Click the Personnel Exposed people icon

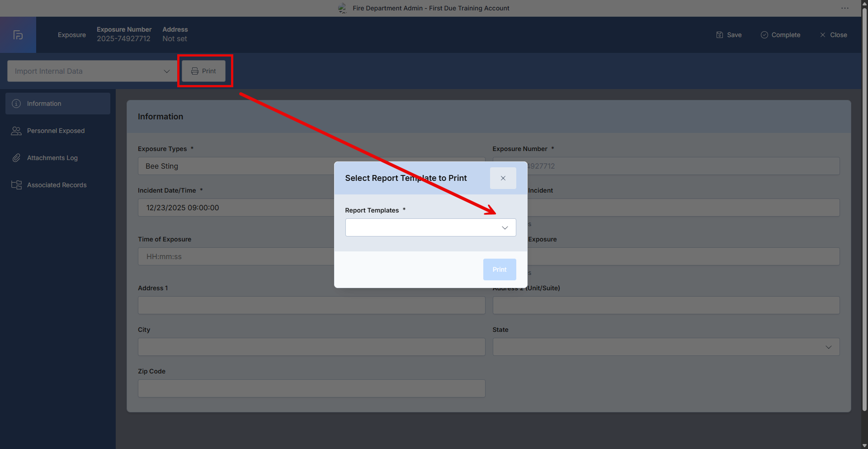point(16,131)
